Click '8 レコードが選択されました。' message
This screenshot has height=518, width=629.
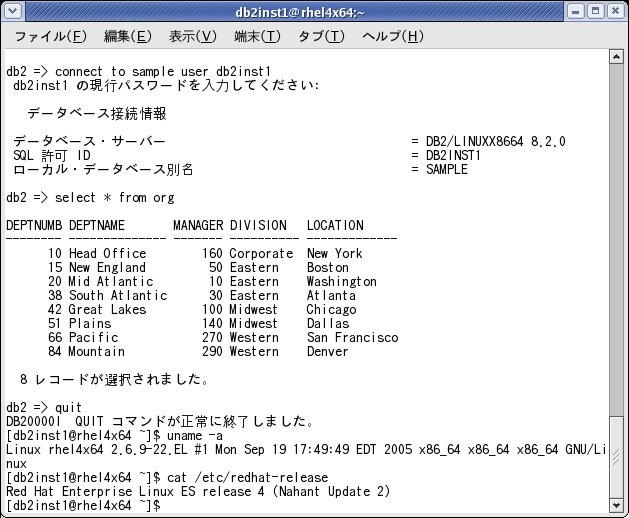click(114, 380)
